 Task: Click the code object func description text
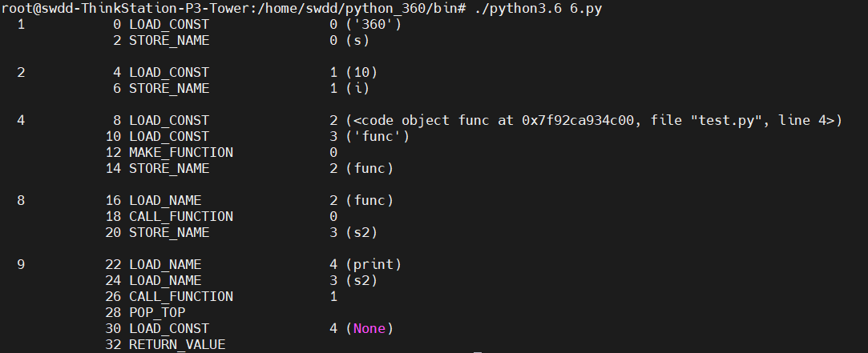[595, 120]
